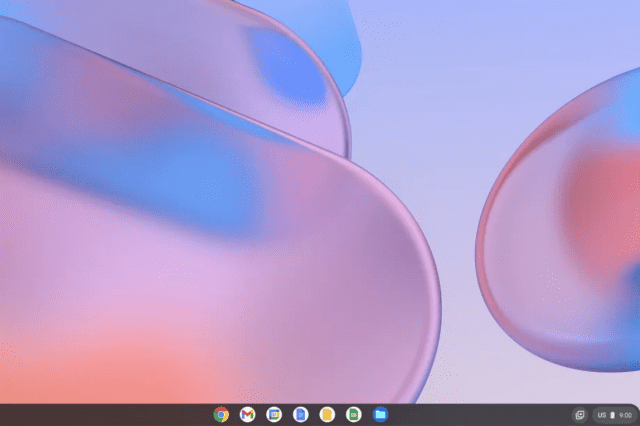
Task: Open the Tote holding space icon
Action: (580, 415)
